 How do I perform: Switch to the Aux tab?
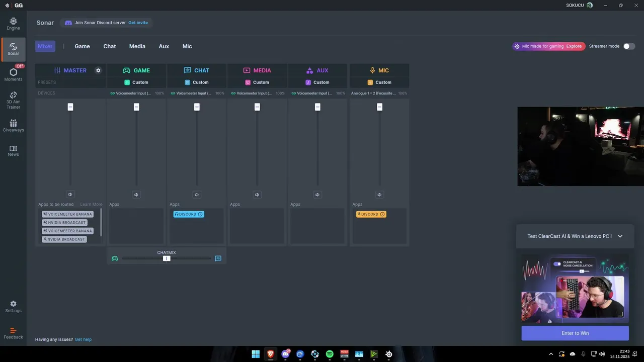pos(164,46)
